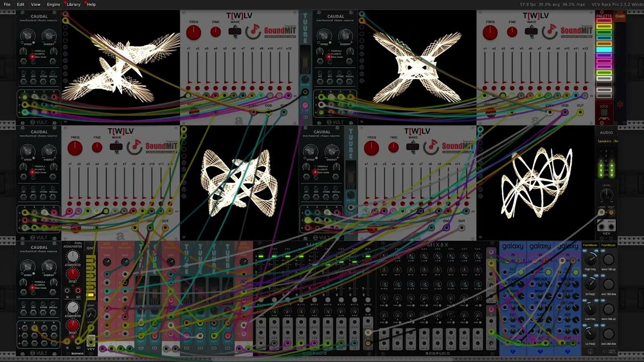This screenshot has height=362, width=644.
Task: Click the 'wave 2&4 up' PatchMaster button
Action: click(609, 309)
